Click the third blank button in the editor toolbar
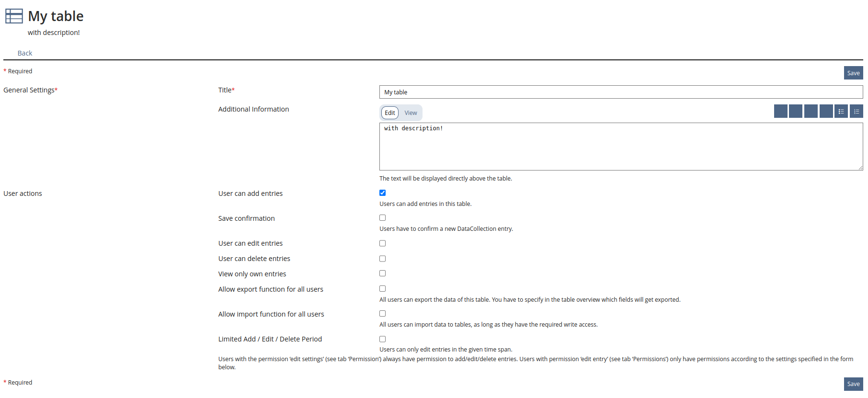The width and height of the screenshot is (868, 398). (811, 112)
